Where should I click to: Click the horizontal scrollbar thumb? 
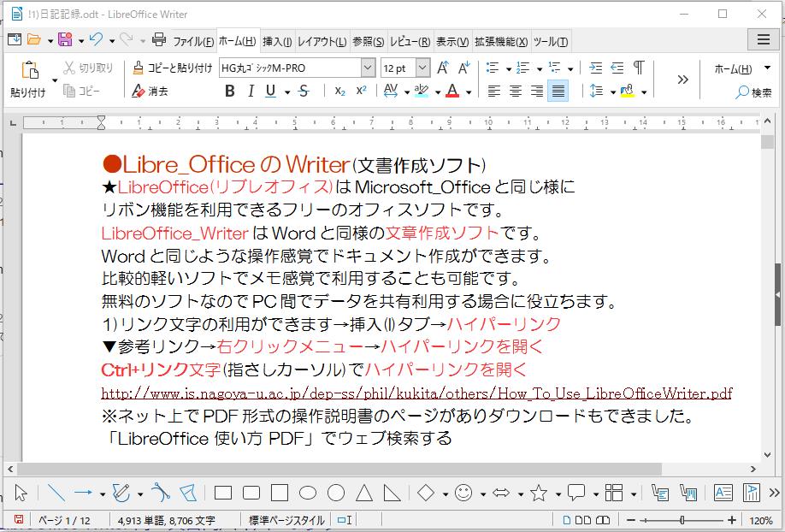(x=339, y=470)
